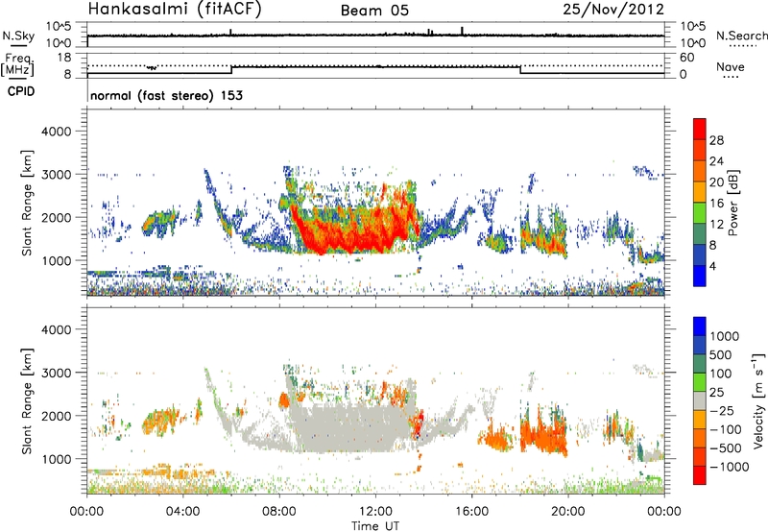Select the '−25' velocity colorbar value

(x=722, y=410)
